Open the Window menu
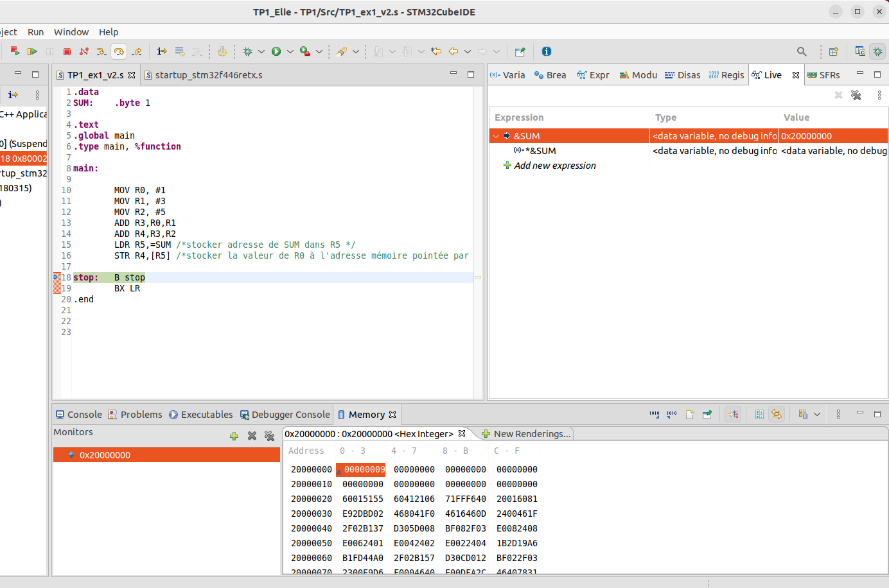Viewport: 889px width, 588px height. click(x=71, y=32)
